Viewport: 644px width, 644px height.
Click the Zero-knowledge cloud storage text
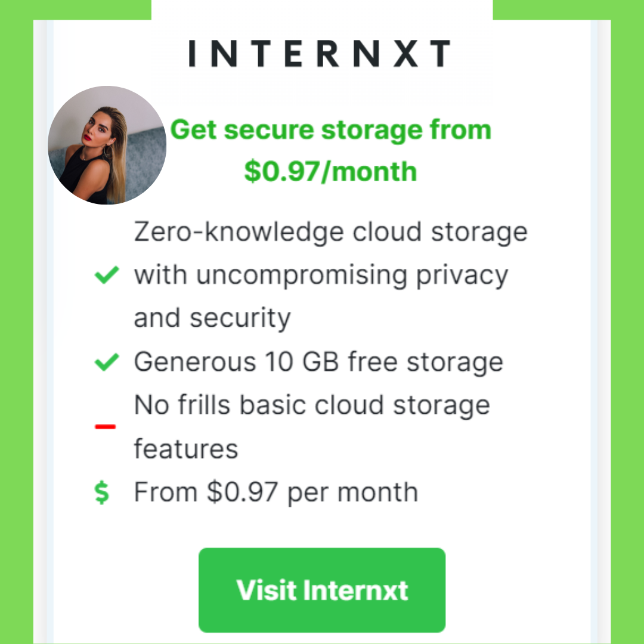point(330,231)
